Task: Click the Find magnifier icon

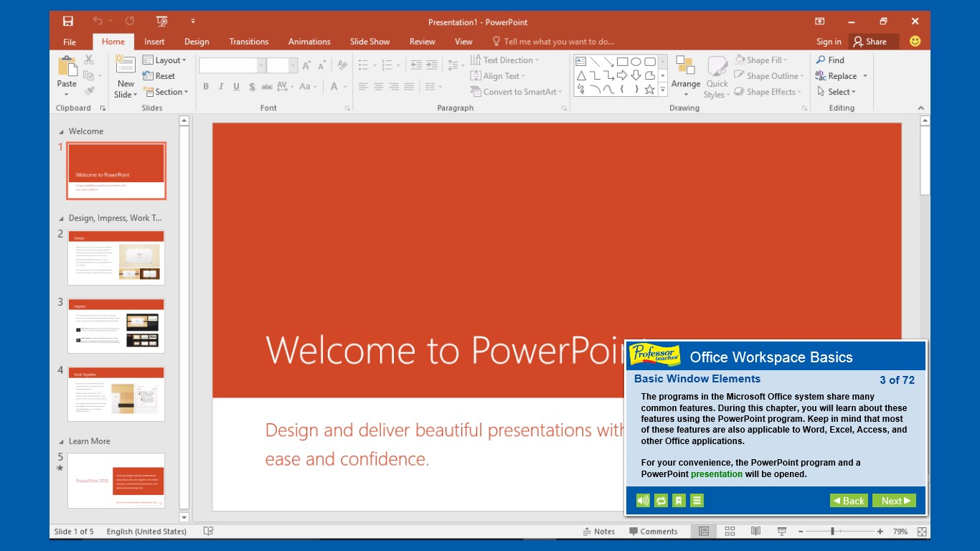Action: coord(821,60)
